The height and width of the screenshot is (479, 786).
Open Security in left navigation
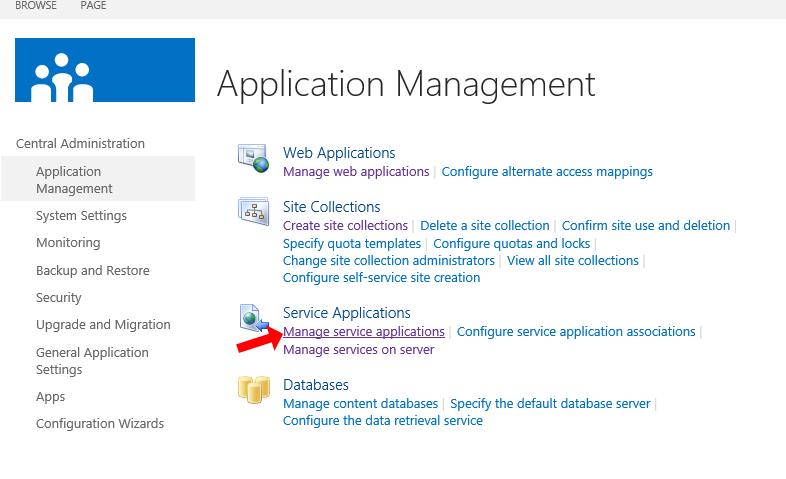[59, 298]
